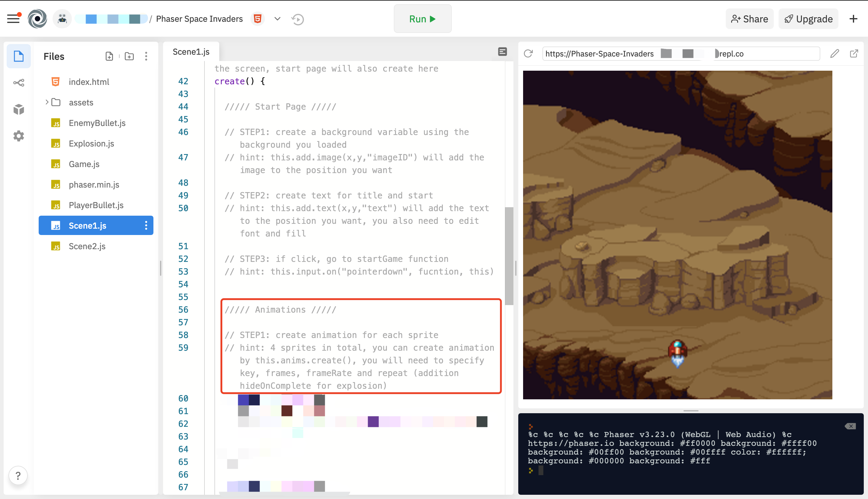Open the three-dot menu in the Files header
This screenshot has width=868, height=499.
[146, 56]
